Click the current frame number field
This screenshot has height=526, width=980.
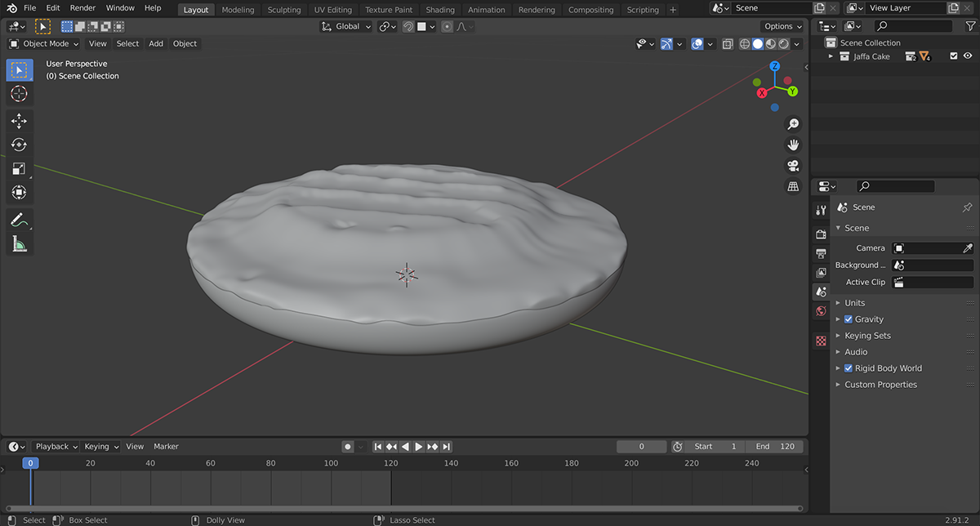[641, 447]
